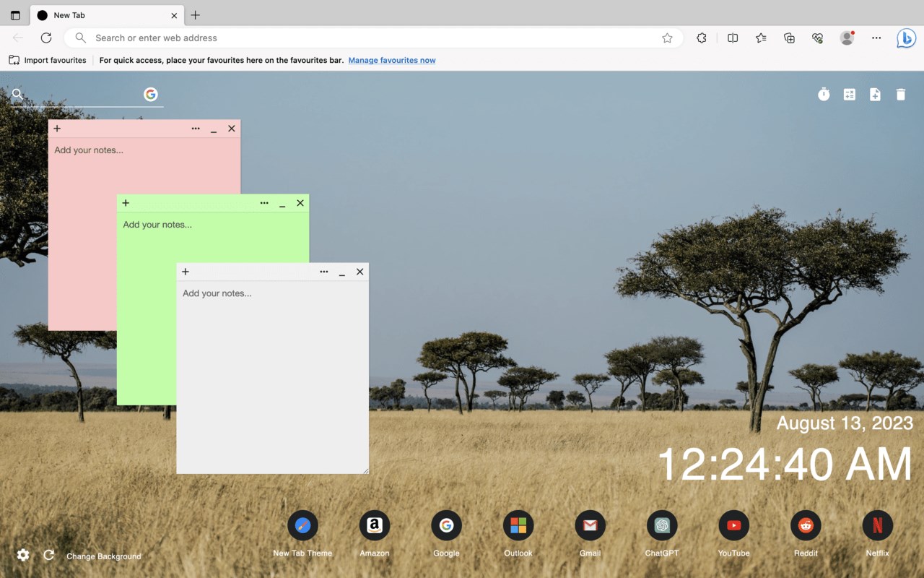Open the profile account menu
Viewport: 924px width, 578px height.
pos(847,38)
